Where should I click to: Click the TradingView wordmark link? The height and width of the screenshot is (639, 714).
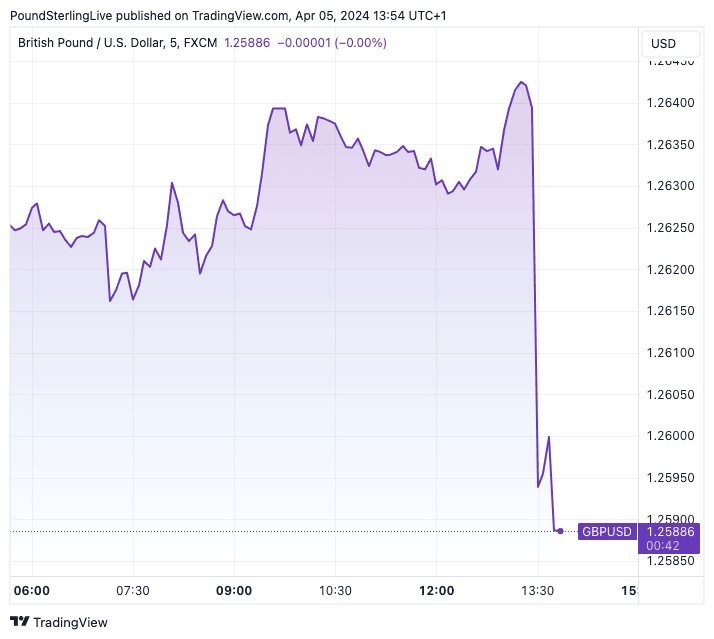pyautogui.click(x=70, y=622)
